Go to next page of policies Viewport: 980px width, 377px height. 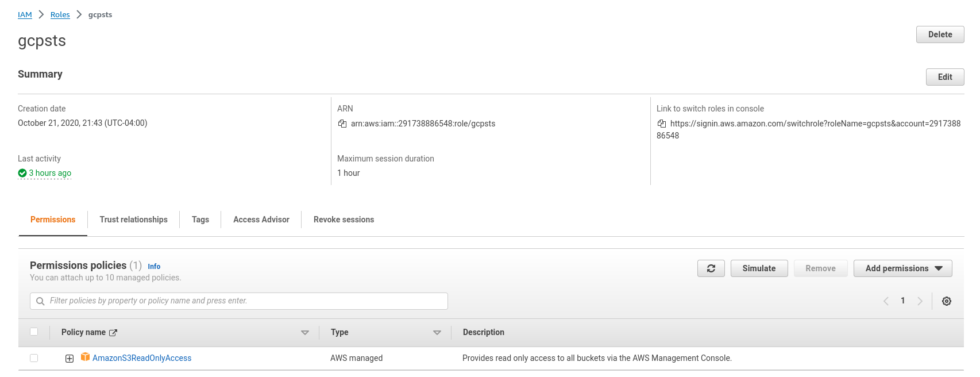[920, 301]
